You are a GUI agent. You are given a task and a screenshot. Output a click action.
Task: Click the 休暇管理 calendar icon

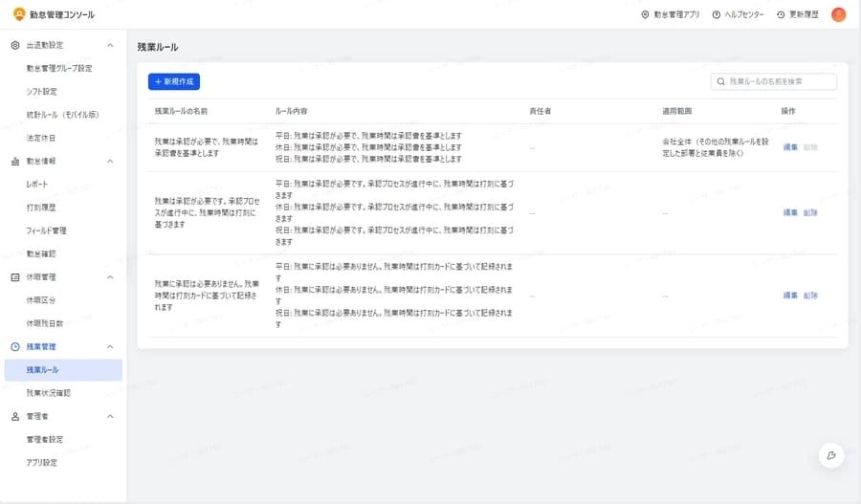tap(15, 277)
